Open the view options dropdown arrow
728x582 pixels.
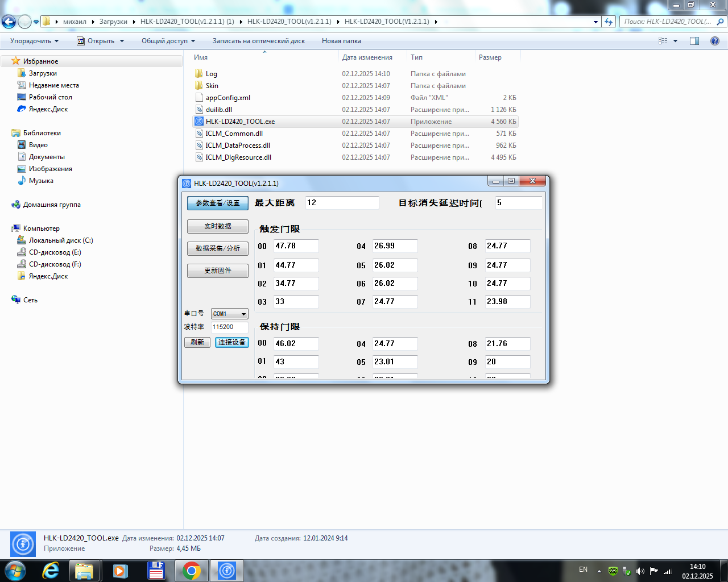coord(675,41)
